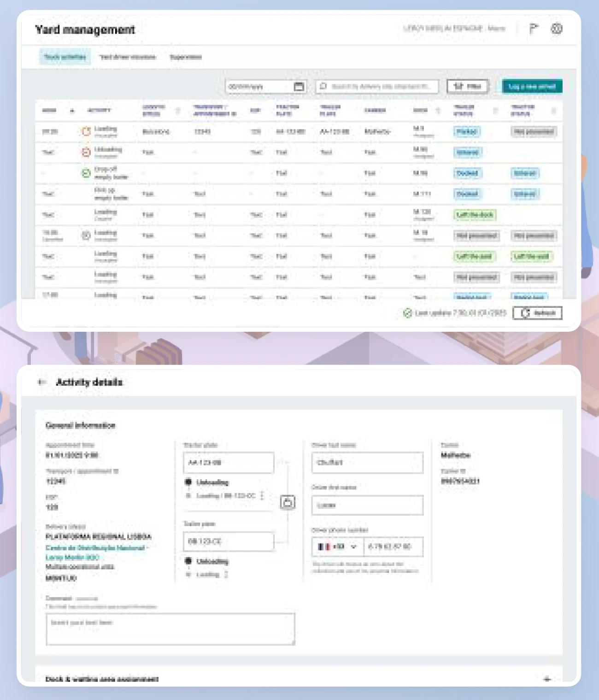Edit the Driver first name field
This screenshot has height=700, width=599.
point(367,505)
